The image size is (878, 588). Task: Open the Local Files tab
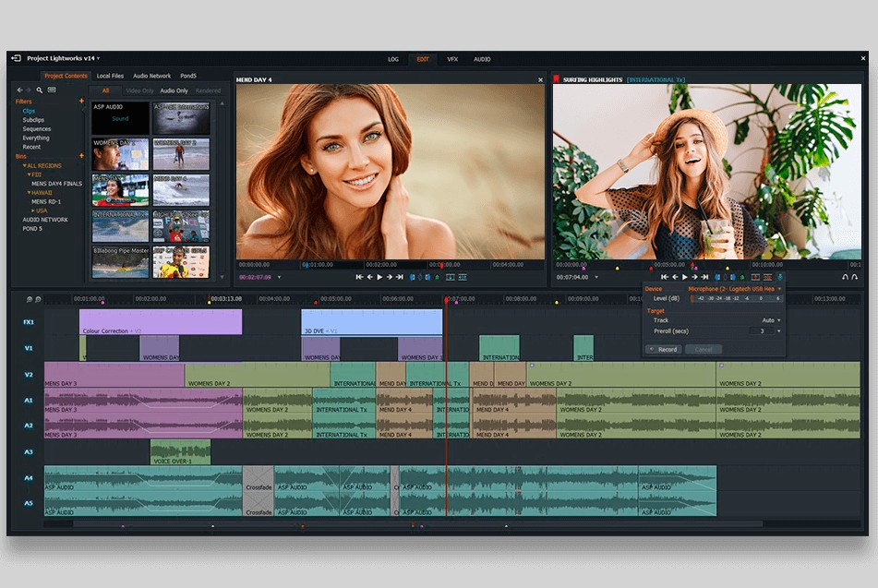110,76
